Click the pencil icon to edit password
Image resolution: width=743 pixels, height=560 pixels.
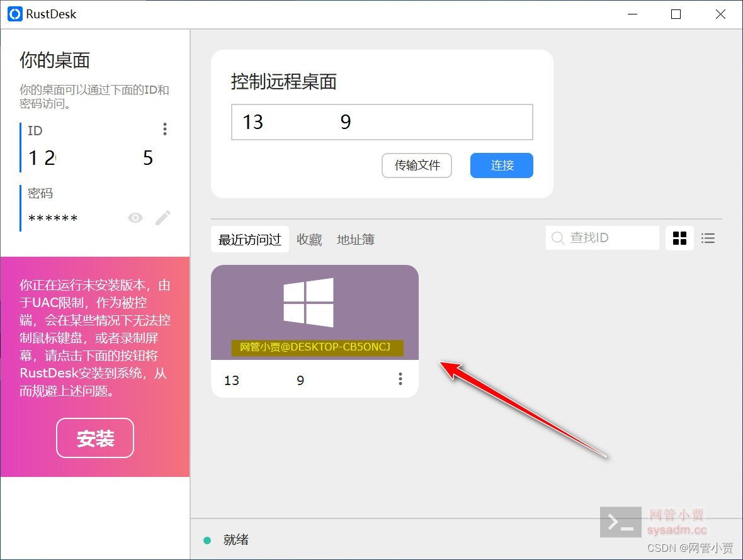tap(162, 217)
